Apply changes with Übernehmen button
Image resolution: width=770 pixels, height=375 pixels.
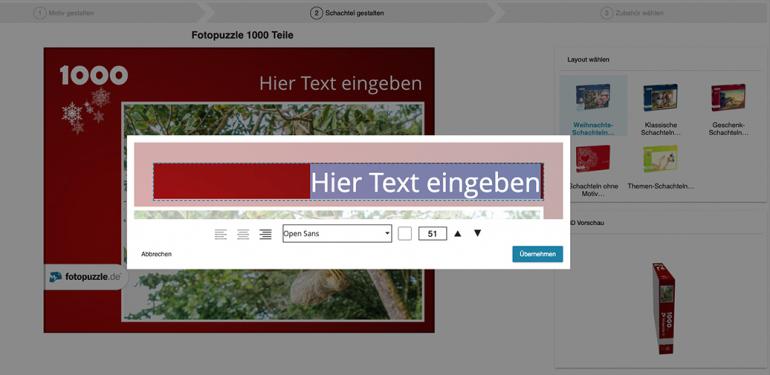[538, 254]
